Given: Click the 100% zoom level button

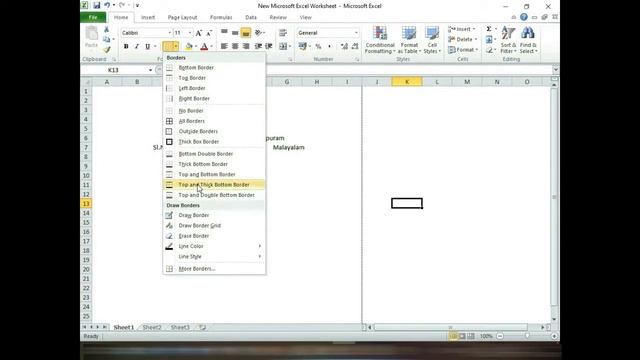Looking at the screenshot, I should click(486, 336).
